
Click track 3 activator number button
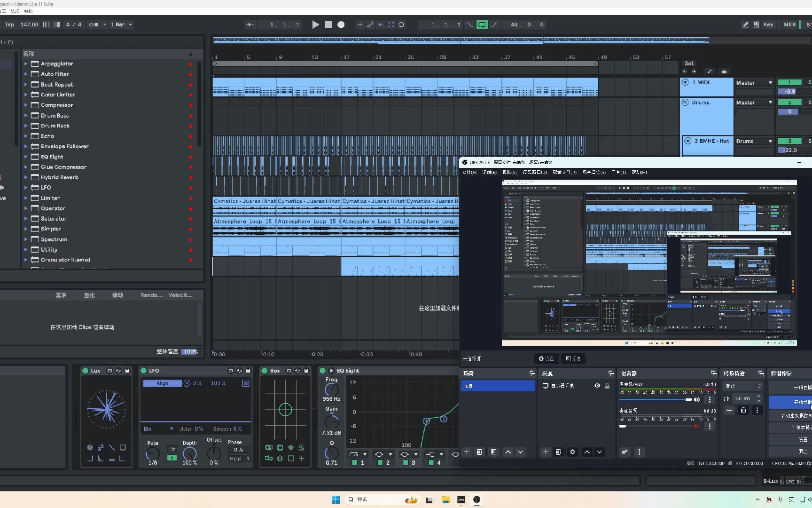click(789, 141)
